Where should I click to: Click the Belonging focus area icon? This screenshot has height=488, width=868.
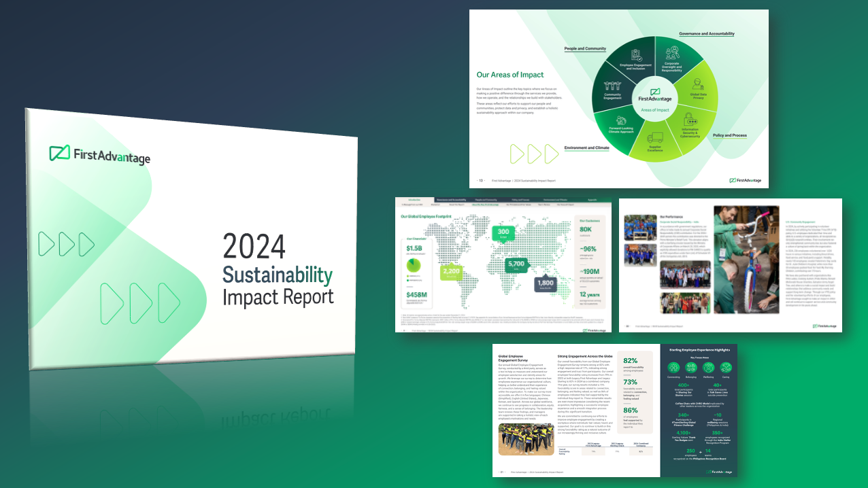click(691, 367)
